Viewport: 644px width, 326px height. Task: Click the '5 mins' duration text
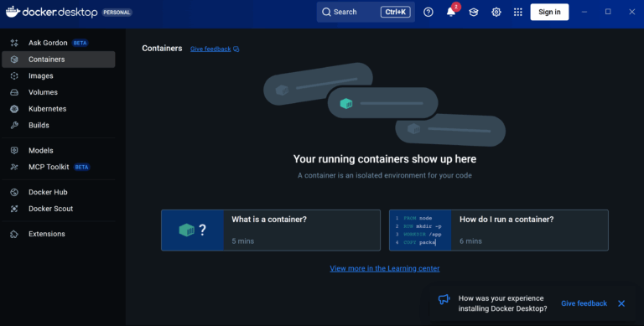[x=242, y=241]
